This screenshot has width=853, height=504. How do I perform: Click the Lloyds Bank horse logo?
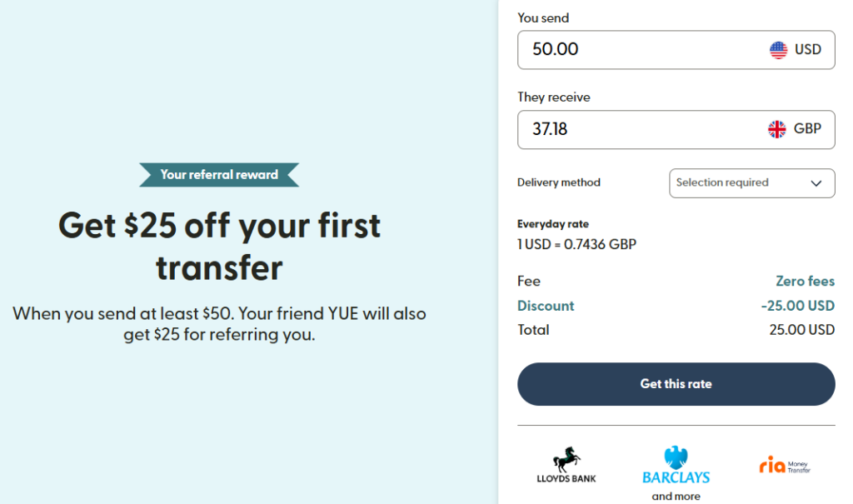(x=566, y=460)
